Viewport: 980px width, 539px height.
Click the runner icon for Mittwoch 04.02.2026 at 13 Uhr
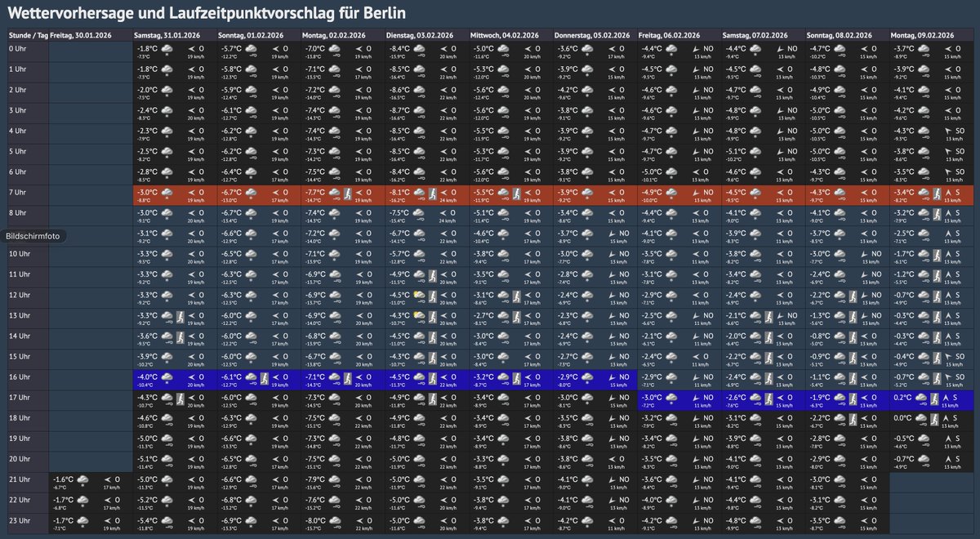517,317
